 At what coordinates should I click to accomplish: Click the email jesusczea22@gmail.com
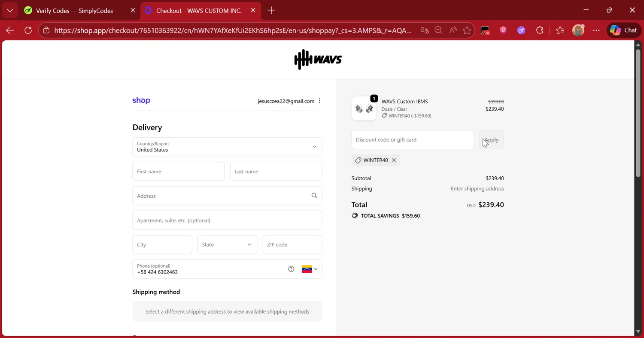click(x=286, y=101)
